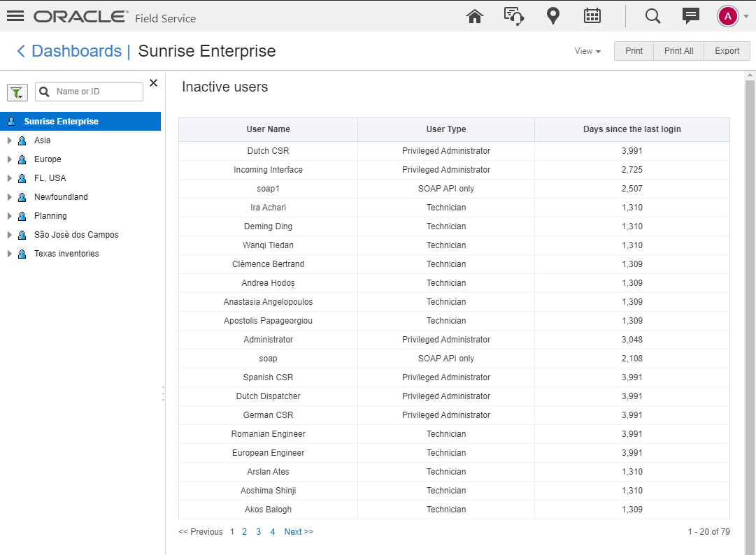The image size is (756, 555).
Task: Expand the Europe tree node
Action: click(x=10, y=159)
